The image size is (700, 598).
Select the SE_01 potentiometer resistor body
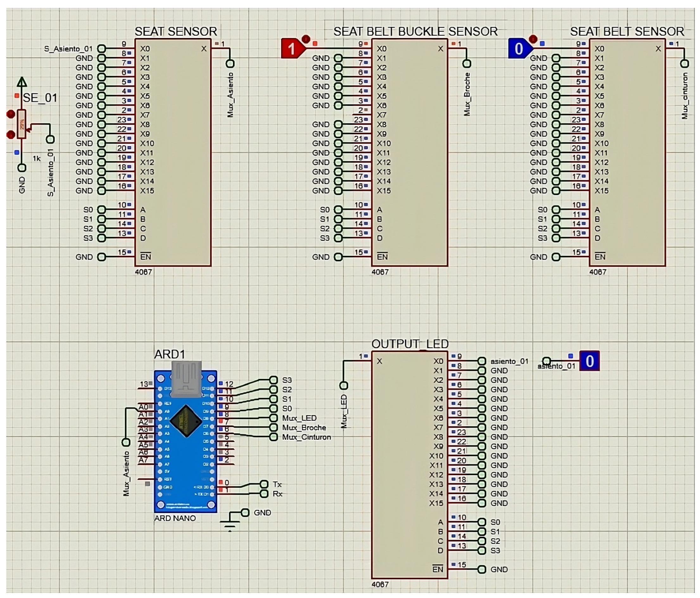22,124
